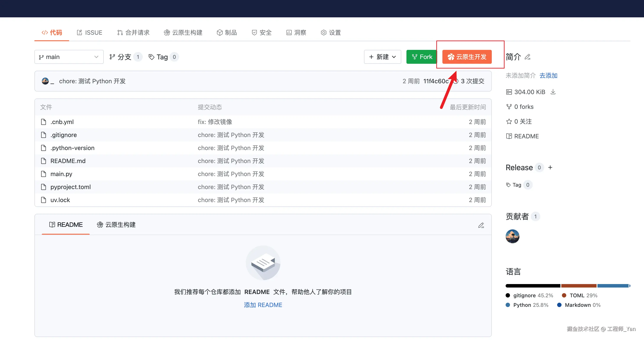Open the commit history clock icon
The height and width of the screenshot is (340, 644).
[x=456, y=81]
